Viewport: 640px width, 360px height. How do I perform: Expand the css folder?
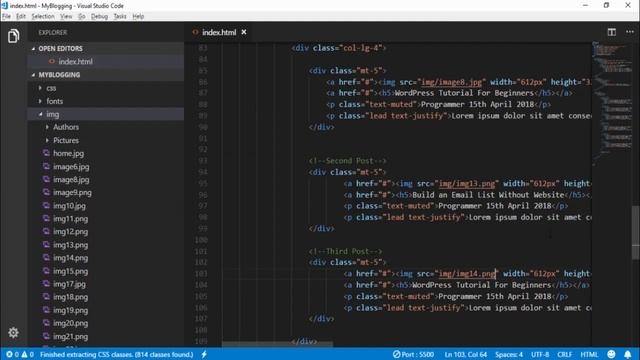(x=105, y=88)
